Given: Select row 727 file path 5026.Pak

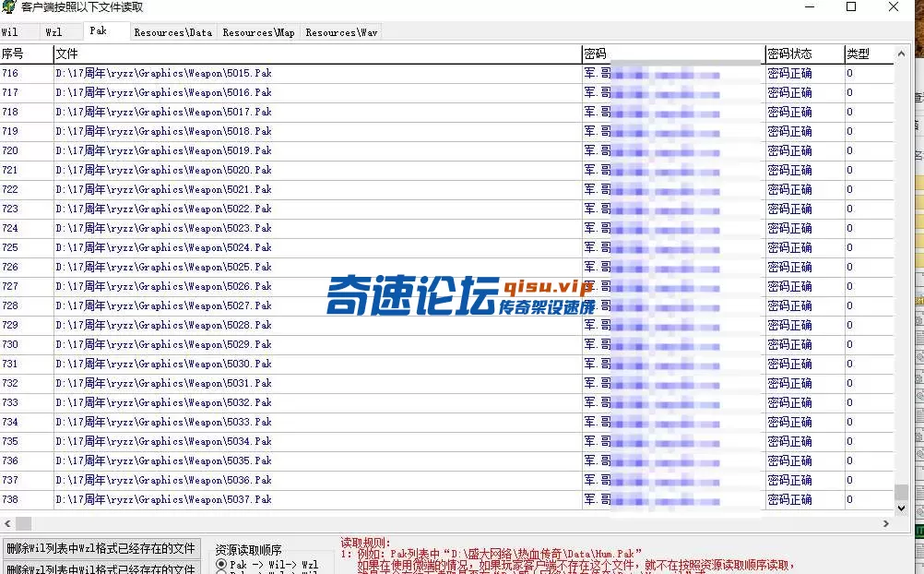Looking at the screenshot, I should click(x=164, y=286).
